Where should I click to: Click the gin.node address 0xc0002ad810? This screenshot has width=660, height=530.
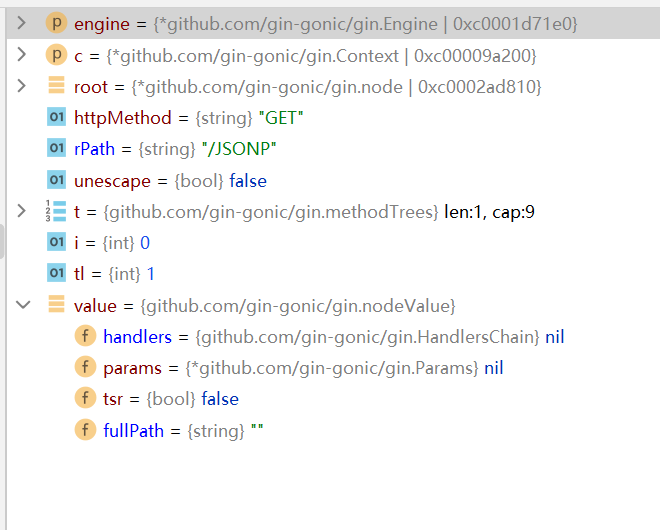tap(477, 87)
